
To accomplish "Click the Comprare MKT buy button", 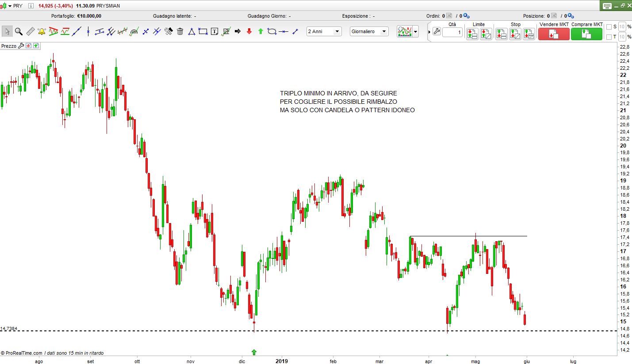I will 586,34.
